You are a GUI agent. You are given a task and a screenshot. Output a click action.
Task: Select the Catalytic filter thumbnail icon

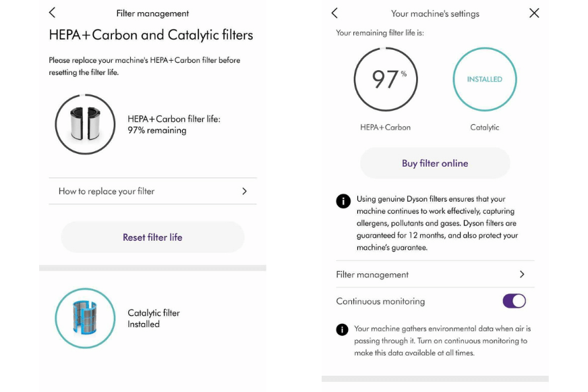pos(85,318)
